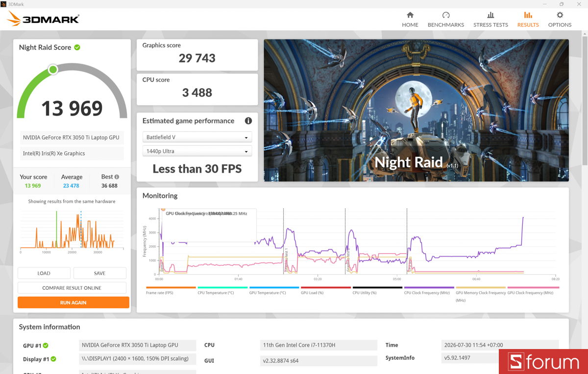Open the BENCHMARKS tab
The width and height of the screenshot is (588, 374).
coord(446,20)
